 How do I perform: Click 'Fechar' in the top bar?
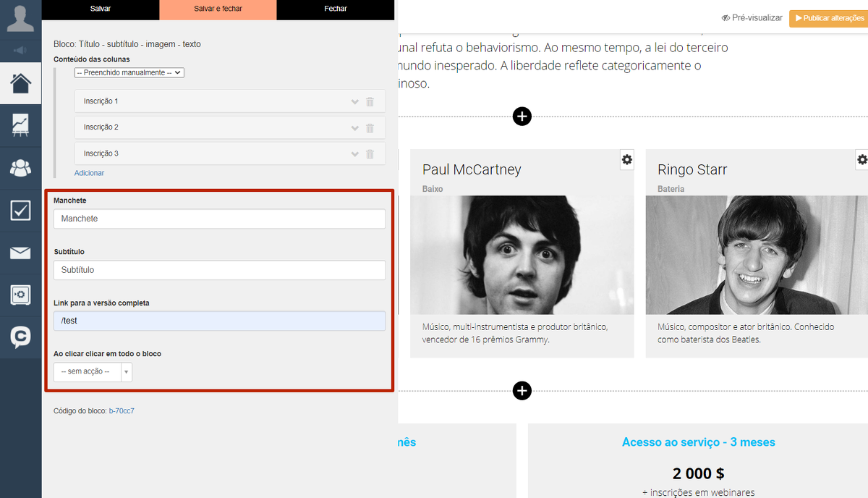click(335, 9)
